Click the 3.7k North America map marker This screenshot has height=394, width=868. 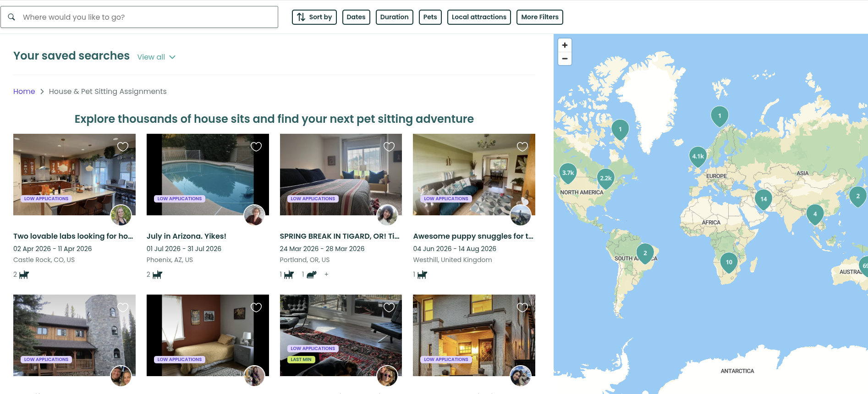click(x=568, y=173)
